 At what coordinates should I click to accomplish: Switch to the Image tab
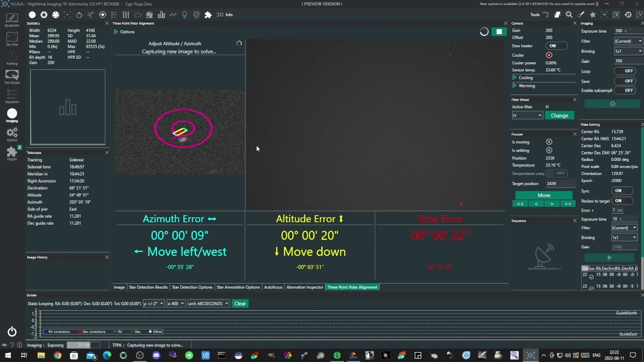coord(119,287)
